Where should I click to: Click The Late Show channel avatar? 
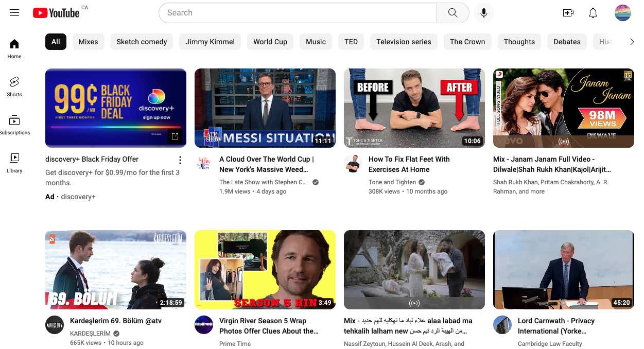(204, 164)
